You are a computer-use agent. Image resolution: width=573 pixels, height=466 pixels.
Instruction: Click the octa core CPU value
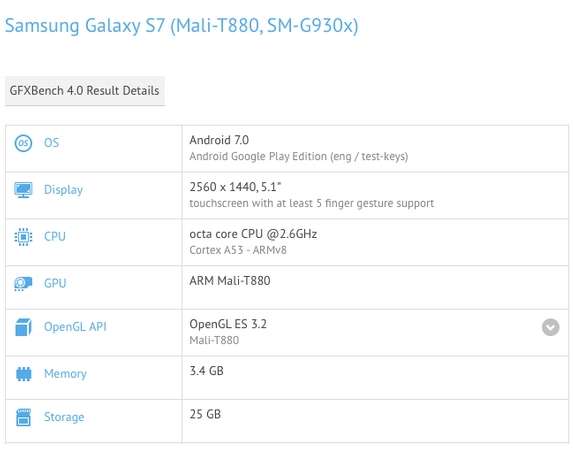(x=253, y=234)
